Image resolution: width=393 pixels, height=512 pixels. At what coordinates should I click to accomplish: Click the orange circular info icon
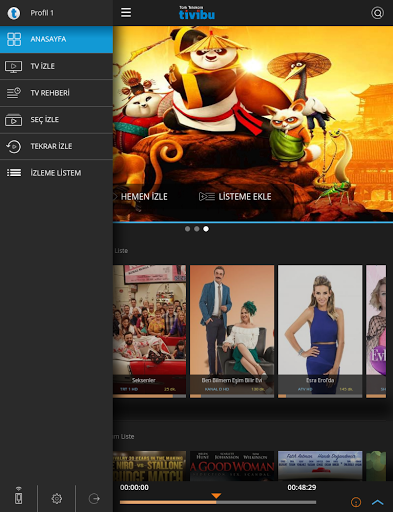tap(356, 502)
